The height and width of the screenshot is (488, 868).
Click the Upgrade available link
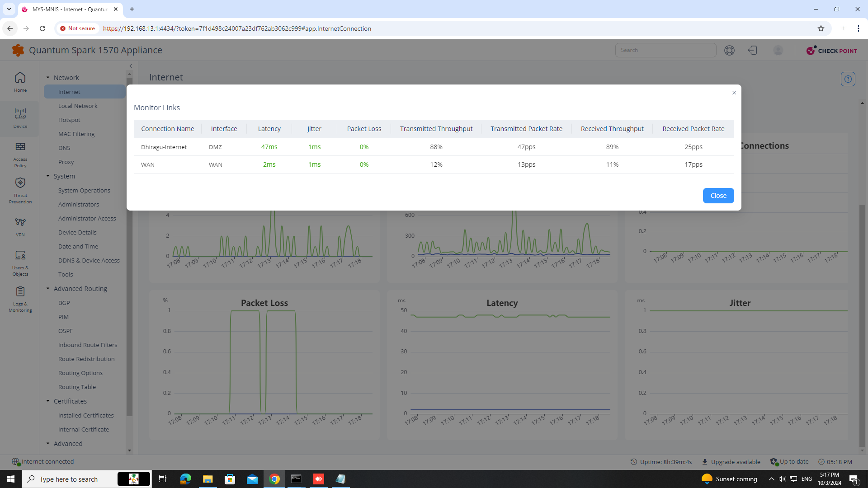[x=735, y=461]
